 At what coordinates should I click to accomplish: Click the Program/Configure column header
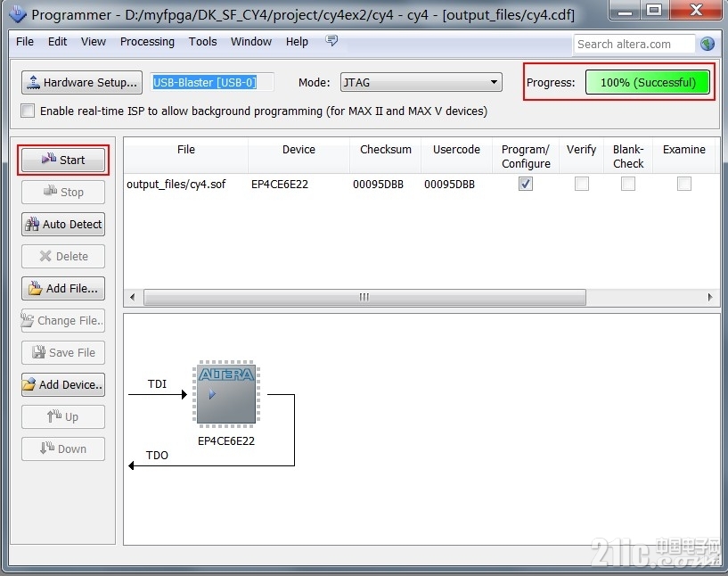pos(526,157)
